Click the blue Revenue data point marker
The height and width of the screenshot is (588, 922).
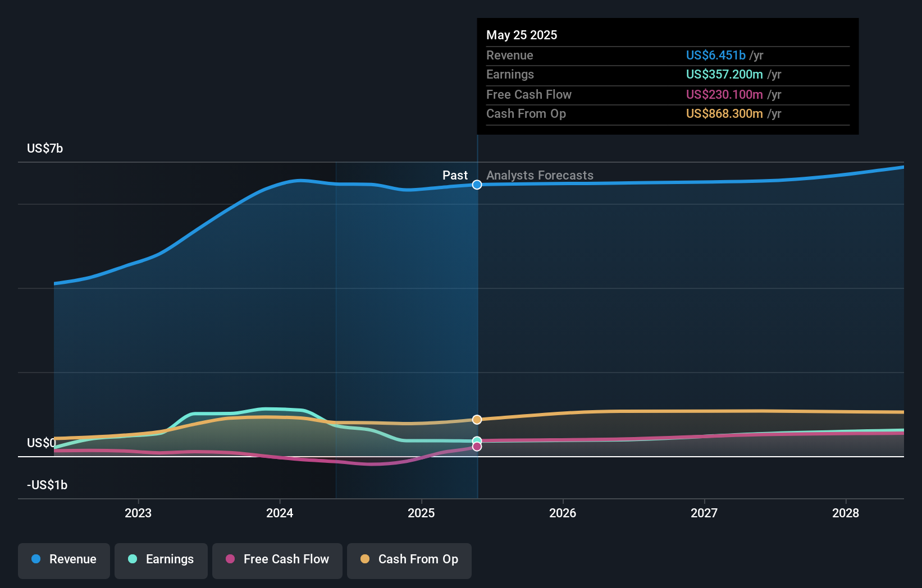pos(477,185)
